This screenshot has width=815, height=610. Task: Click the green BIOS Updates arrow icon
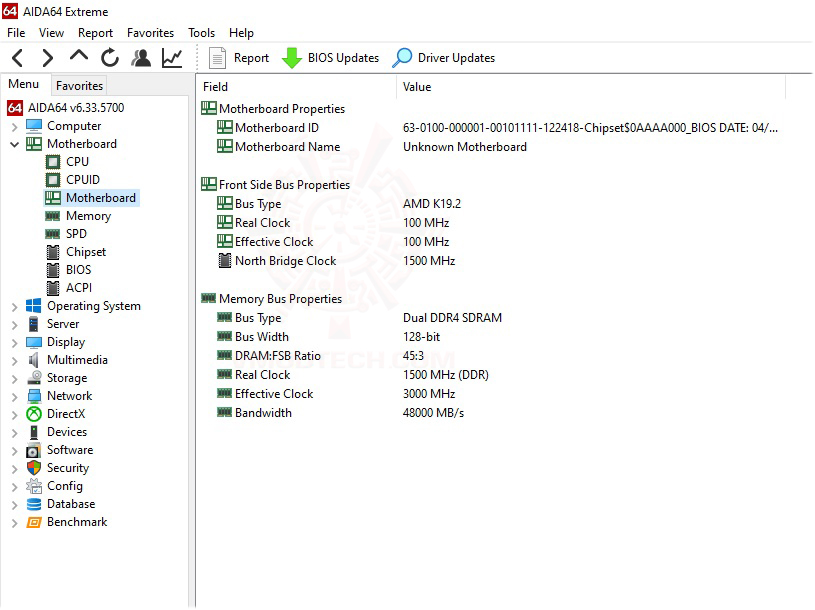coord(292,58)
